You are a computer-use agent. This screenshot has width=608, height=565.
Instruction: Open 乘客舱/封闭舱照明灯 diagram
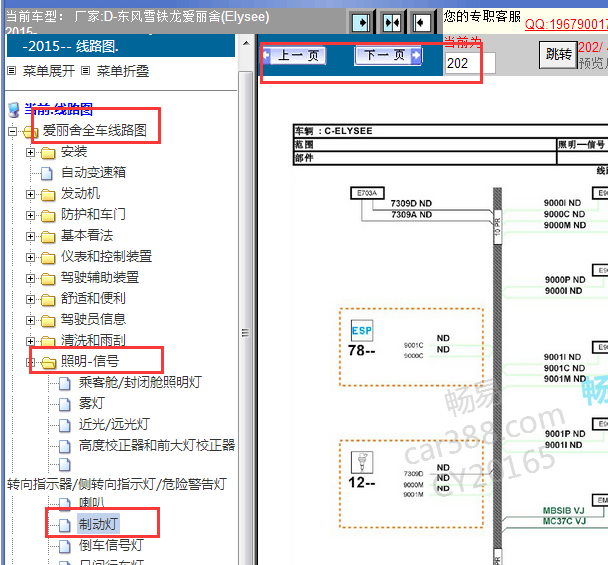(x=140, y=382)
